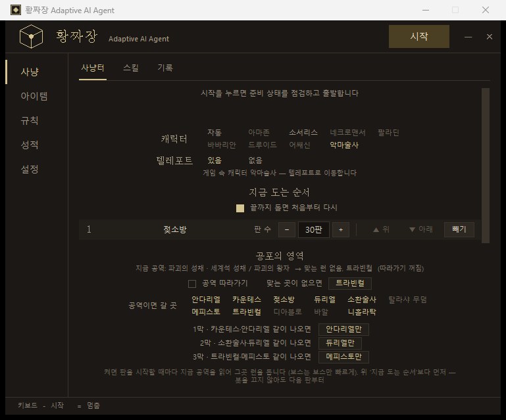Select 어쌔신 character option

pos(299,145)
